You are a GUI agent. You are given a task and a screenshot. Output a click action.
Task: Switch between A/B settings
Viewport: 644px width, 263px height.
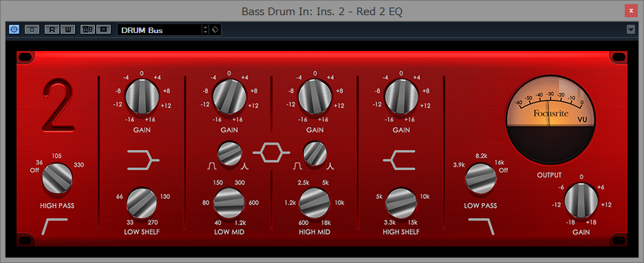coord(87,30)
